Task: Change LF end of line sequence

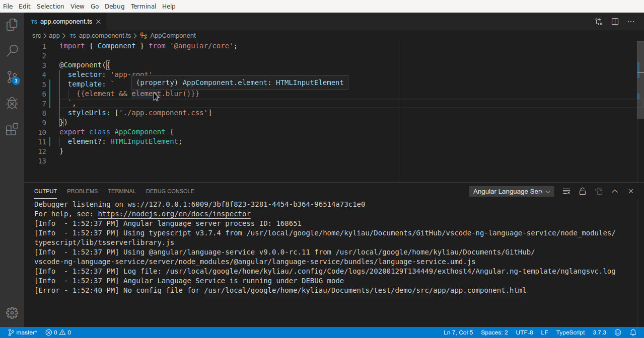Action: click(x=544, y=332)
